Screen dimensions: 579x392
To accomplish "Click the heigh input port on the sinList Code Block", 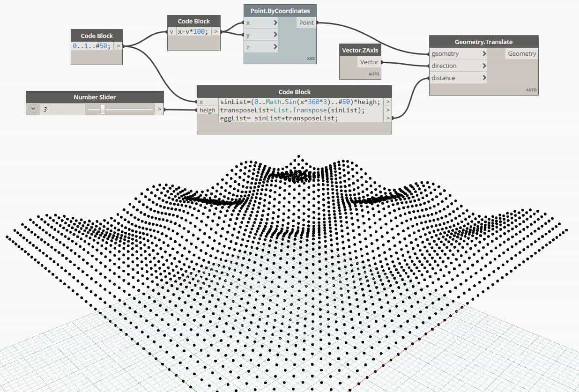I will point(207,110).
